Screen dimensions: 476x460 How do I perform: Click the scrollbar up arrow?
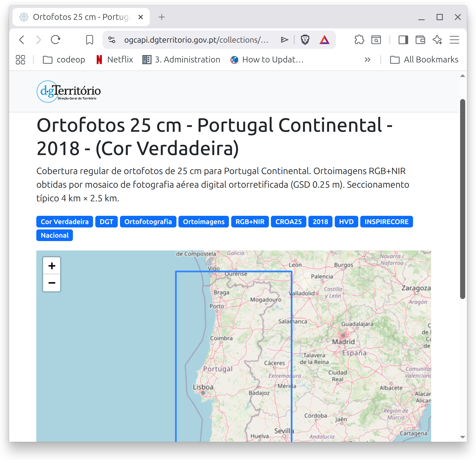tap(463, 76)
